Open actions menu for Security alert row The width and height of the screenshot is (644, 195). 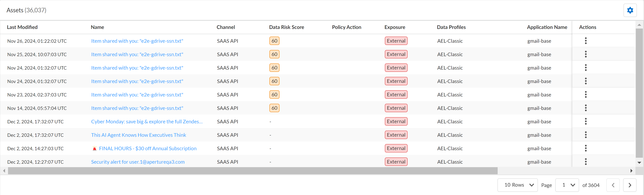(x=585, y=162)
